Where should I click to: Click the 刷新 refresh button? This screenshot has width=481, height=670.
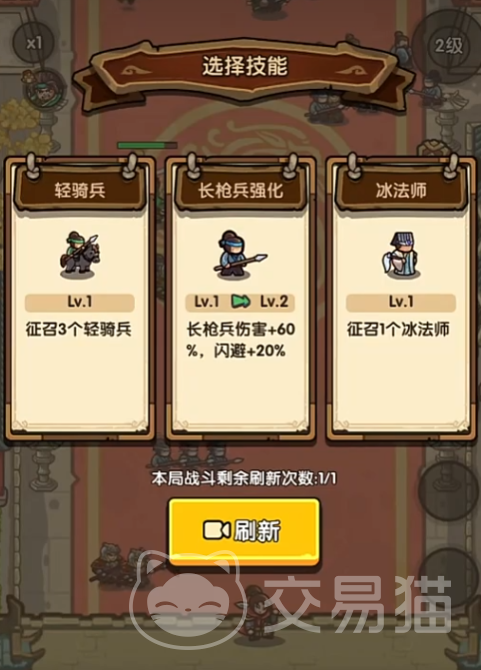coord(244,531)
